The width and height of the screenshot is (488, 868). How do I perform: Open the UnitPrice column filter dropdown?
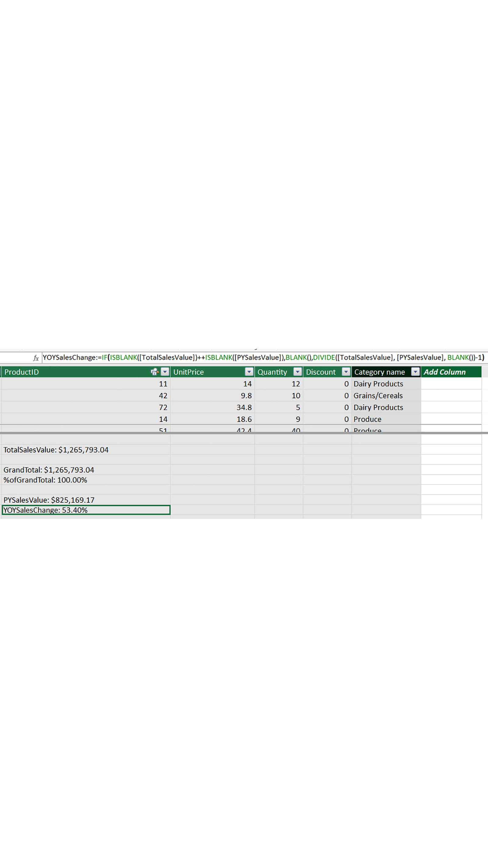[249, 372]
